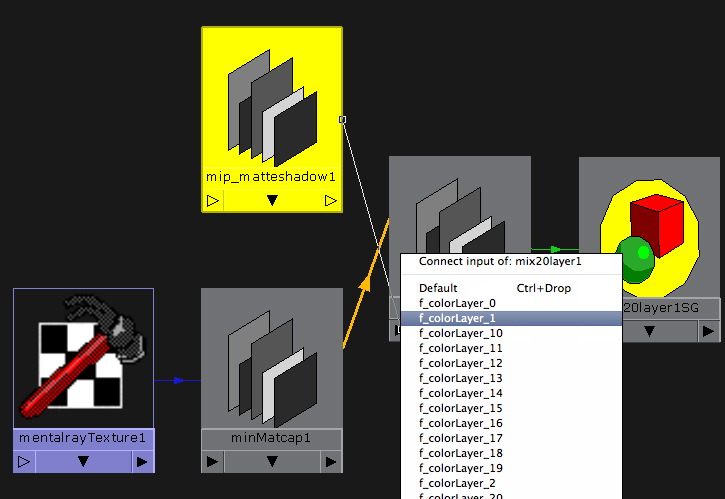Choose f_colorLayer_14 in the connect menu

coord(511,393)
